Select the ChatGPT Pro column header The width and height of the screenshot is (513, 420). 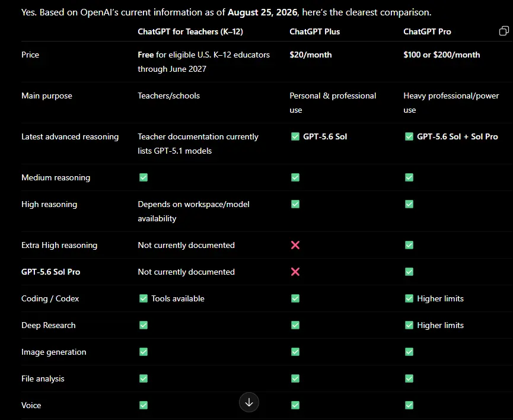(x=427, y=31)
